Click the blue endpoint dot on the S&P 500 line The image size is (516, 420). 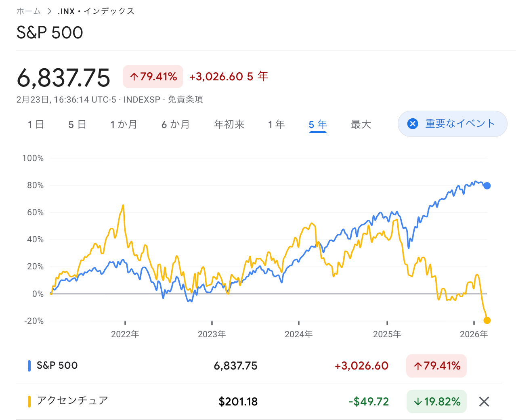click(x=487, y=185)
